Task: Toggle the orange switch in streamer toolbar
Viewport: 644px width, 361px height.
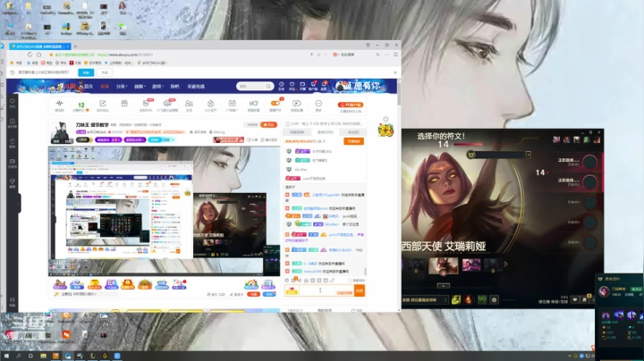Action: [275, 104]
